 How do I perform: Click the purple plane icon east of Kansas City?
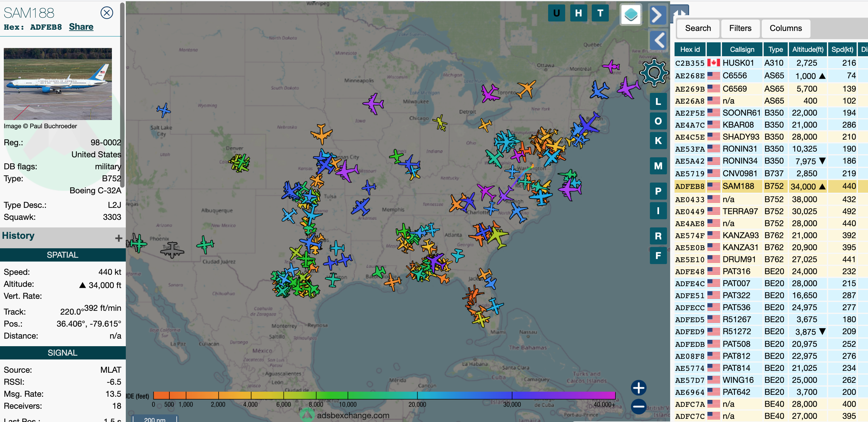(346, 171)
